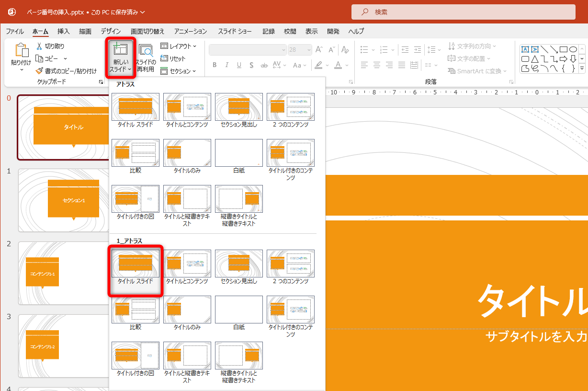Switch to the Review (校閲) tab
This screenshot has width=588, height=391.
(x=290, y=31)
